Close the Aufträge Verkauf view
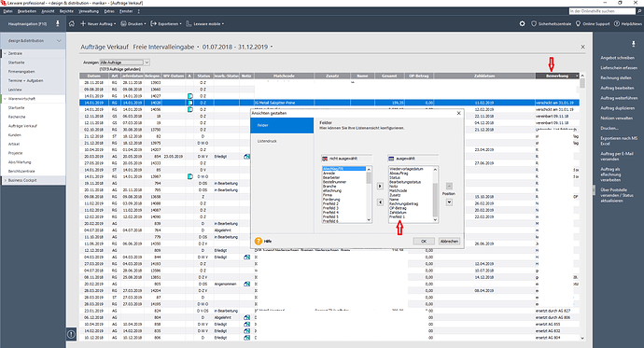Viewport: 644px width, 348px height. 582,47
